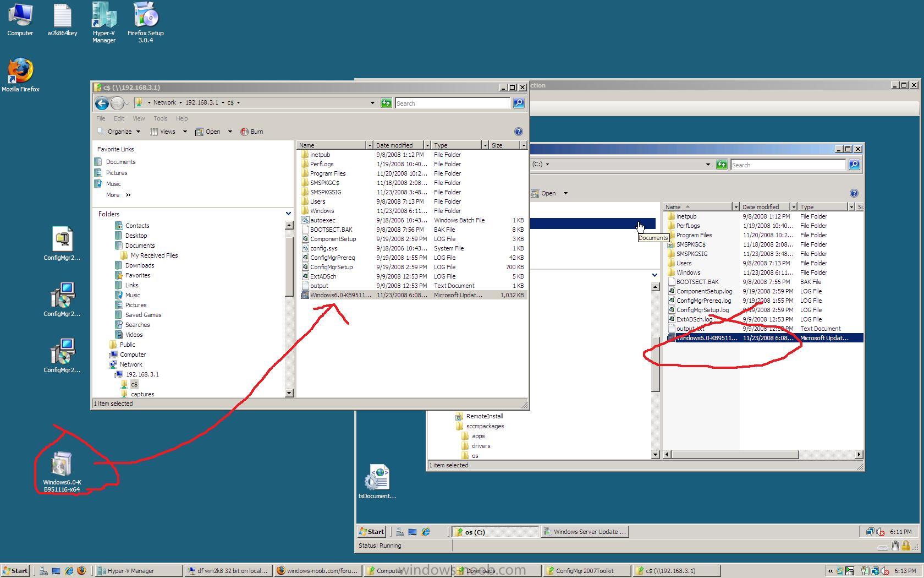Viewport: 924px width, 578px height.
Task: Open help icon in os (C:) window
Action: tap(854, 193)
